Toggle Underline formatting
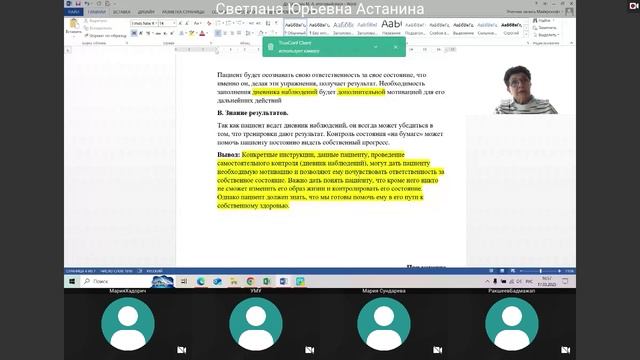The height and width of the screenshot is (360, 640). coord(148,33)
